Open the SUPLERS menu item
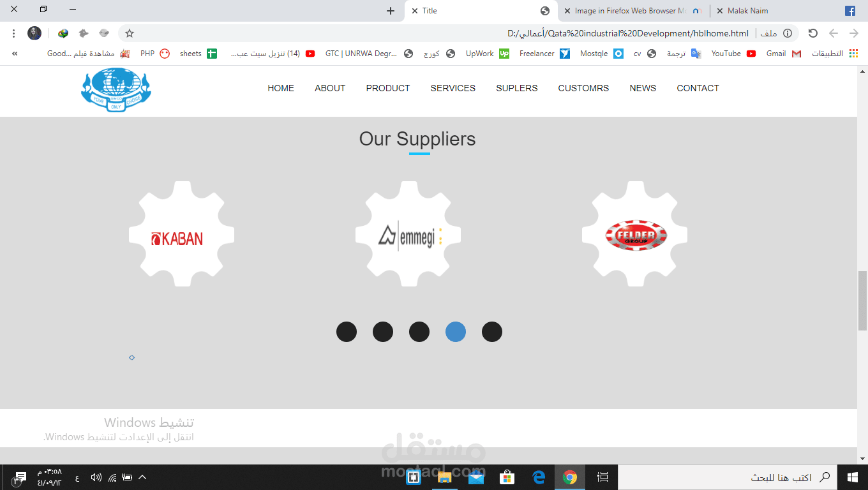The image size is (868, 490). (517, 88)
